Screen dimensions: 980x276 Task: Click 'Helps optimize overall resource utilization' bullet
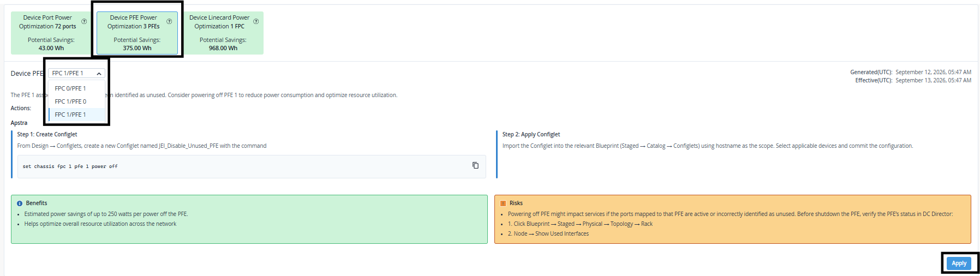[x=100, y=224]
